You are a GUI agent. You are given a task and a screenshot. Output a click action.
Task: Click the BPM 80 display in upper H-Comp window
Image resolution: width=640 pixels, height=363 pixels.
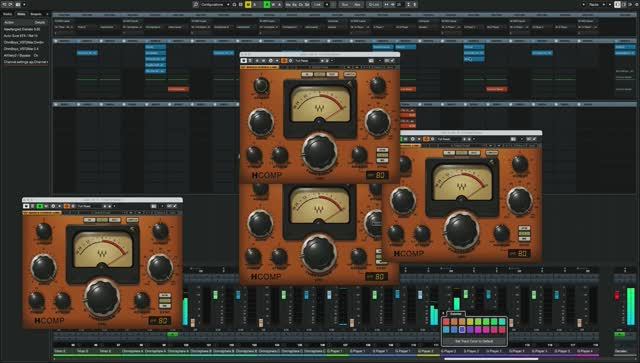377,175
